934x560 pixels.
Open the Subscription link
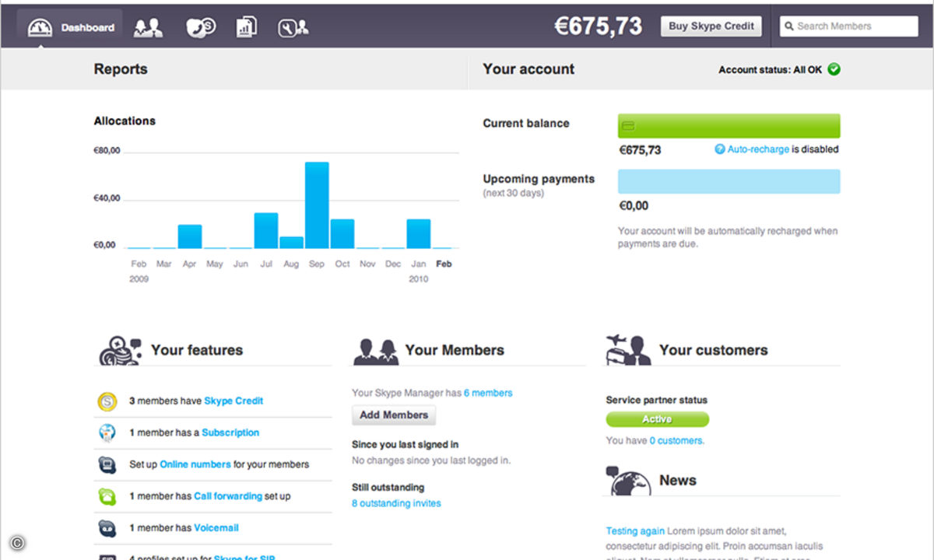(x=230, y=432)
